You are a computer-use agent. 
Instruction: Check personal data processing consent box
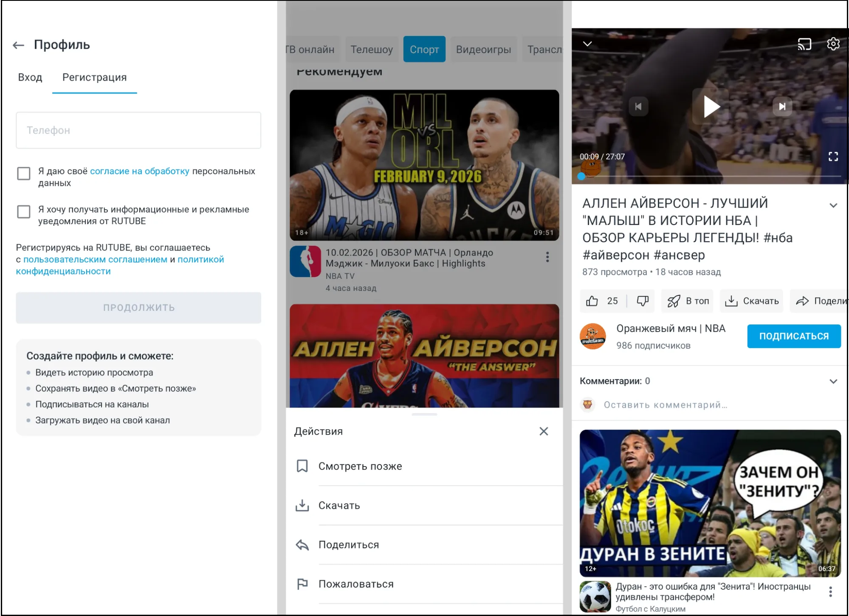[24, 173]
